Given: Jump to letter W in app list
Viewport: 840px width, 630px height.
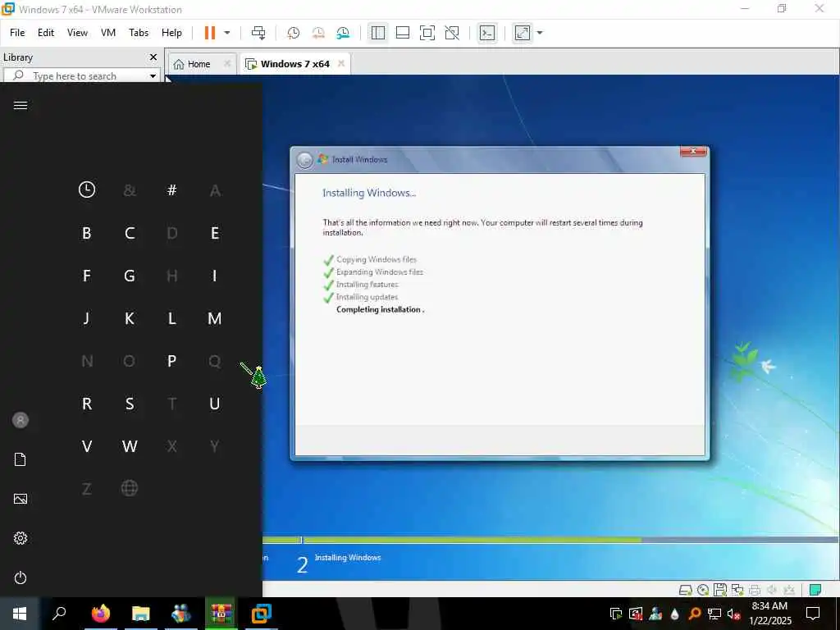Looking at the screenshot, I should pos(130,446).
